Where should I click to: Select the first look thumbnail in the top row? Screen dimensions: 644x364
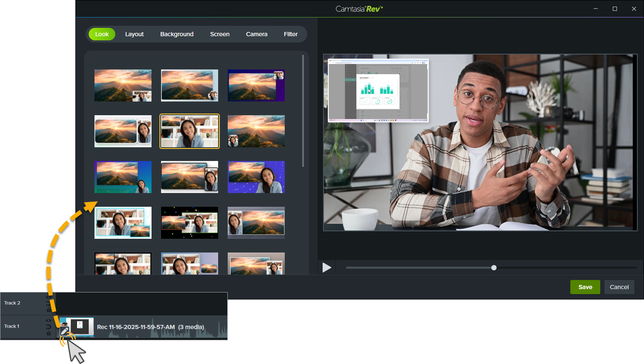pos(123,85)
